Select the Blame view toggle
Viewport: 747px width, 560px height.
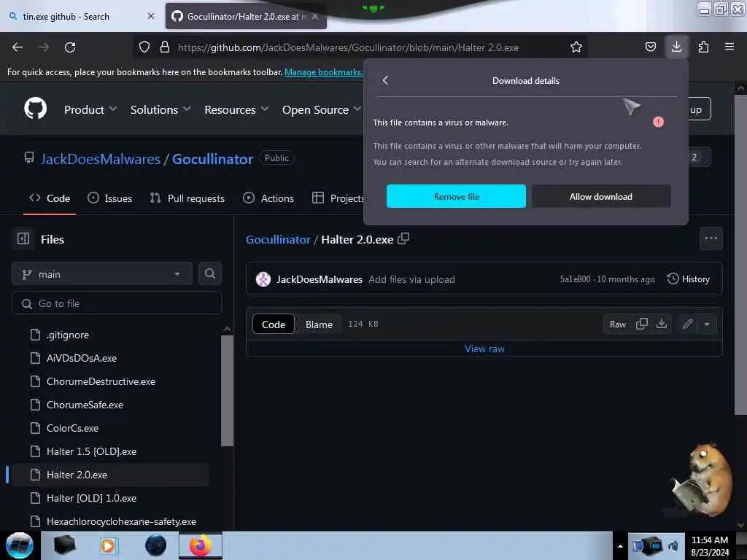pos(319,324)
